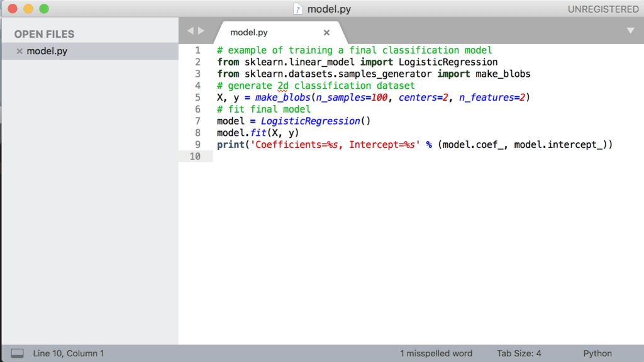644x362 pixels.
Task: Click line number 5 in the gutter
Action: 198,98
